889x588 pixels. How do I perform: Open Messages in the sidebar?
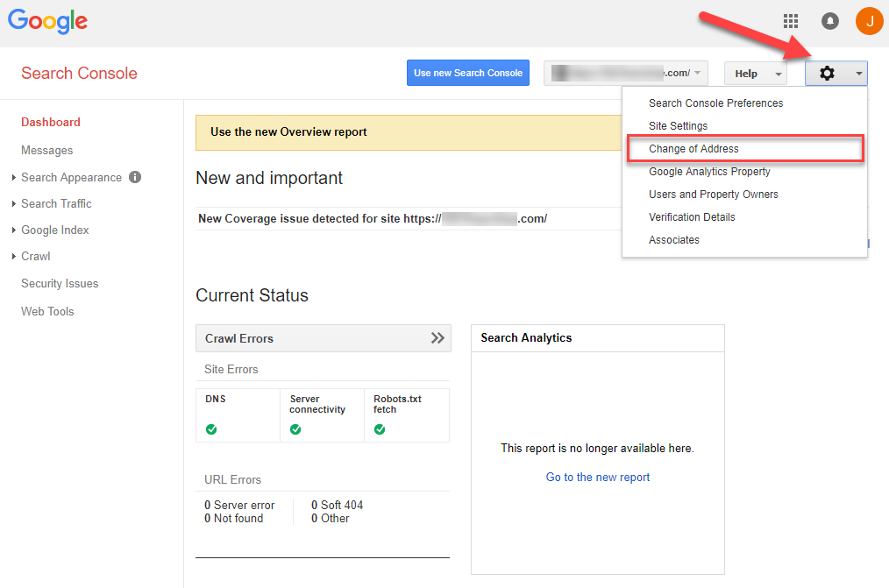tap(47, 150)
